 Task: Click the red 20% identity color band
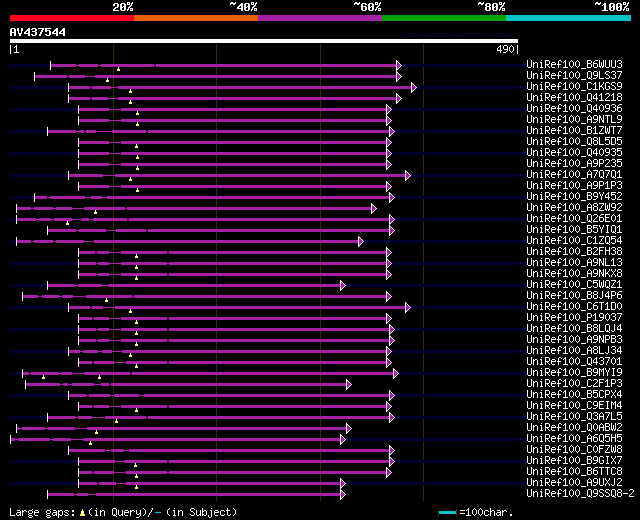72,18
